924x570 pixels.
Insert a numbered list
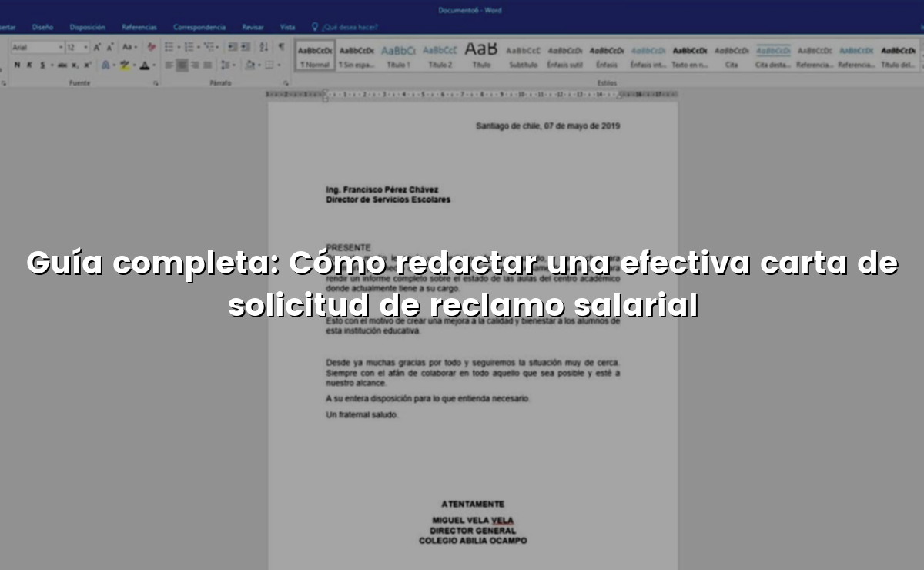click(x=189, y=47)
